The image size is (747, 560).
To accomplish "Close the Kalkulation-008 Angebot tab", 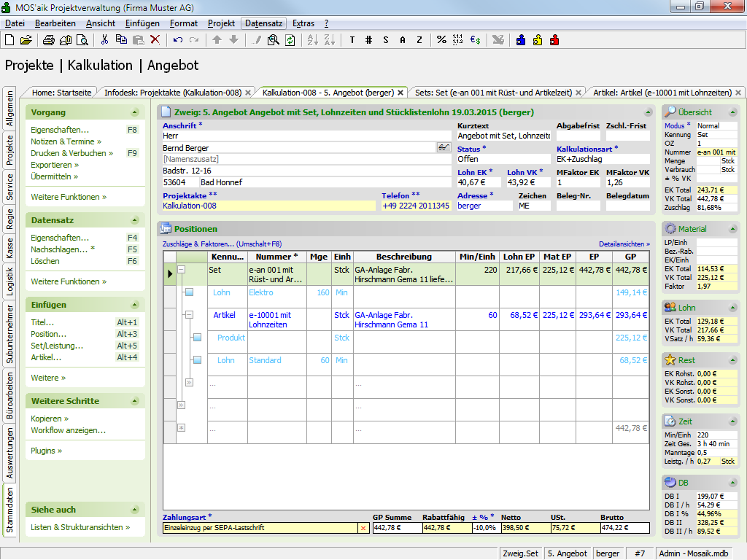I will (400, 93).
